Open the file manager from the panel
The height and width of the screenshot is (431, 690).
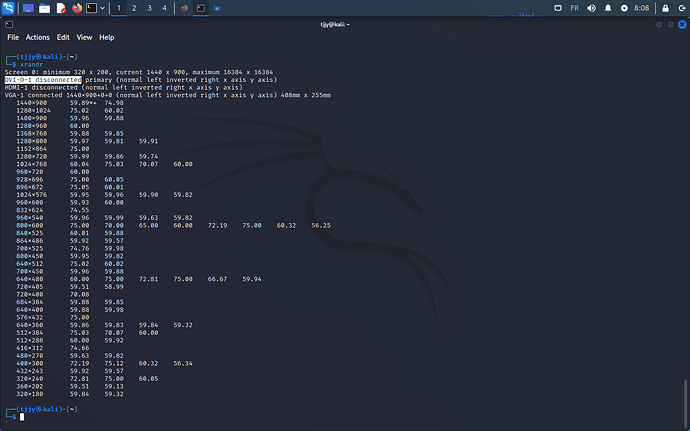click(x=44, y=8)
